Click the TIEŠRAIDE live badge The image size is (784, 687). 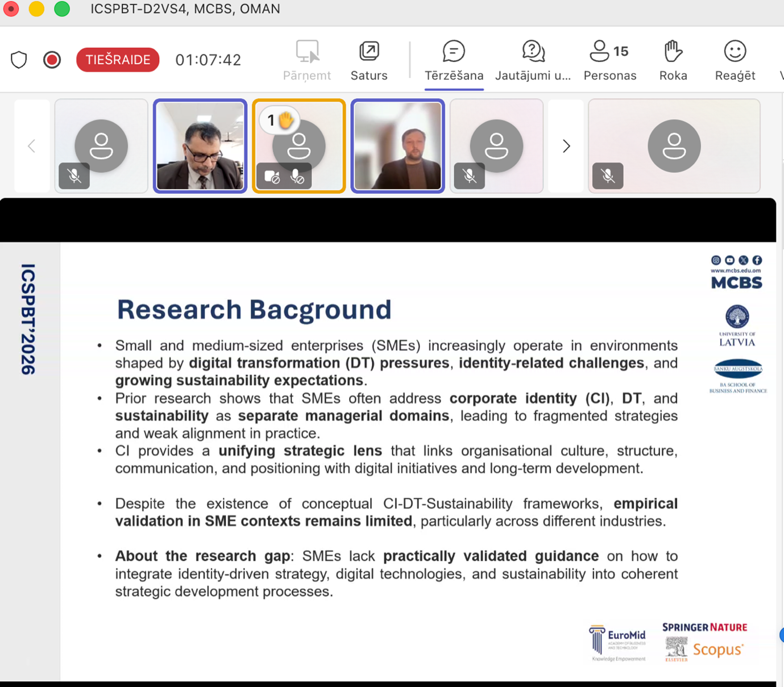(118, 60)
